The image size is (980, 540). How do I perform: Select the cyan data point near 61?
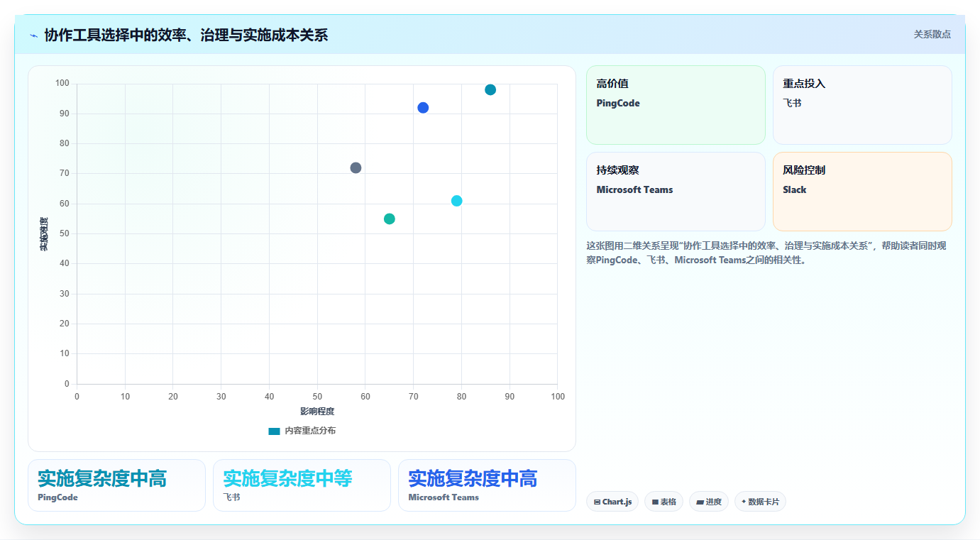456,201
